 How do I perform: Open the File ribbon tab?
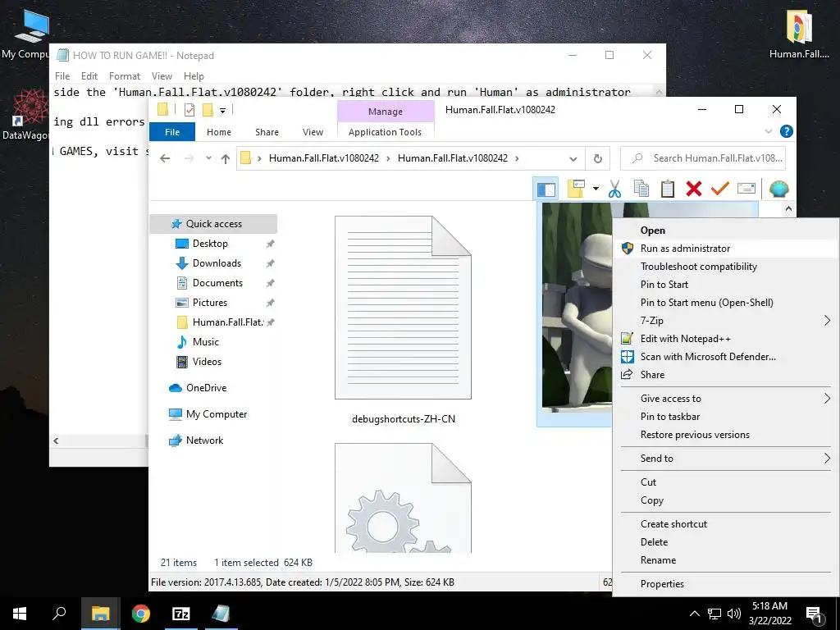pos(172,132)
